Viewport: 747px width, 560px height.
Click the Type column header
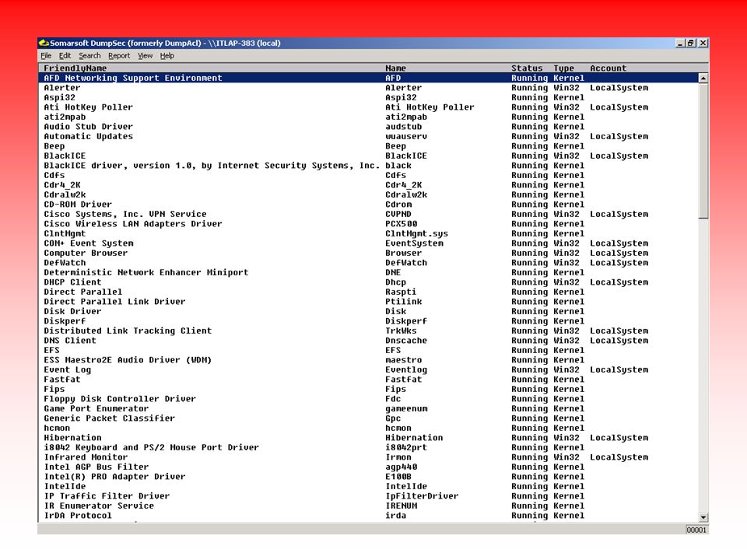point(563,68)
